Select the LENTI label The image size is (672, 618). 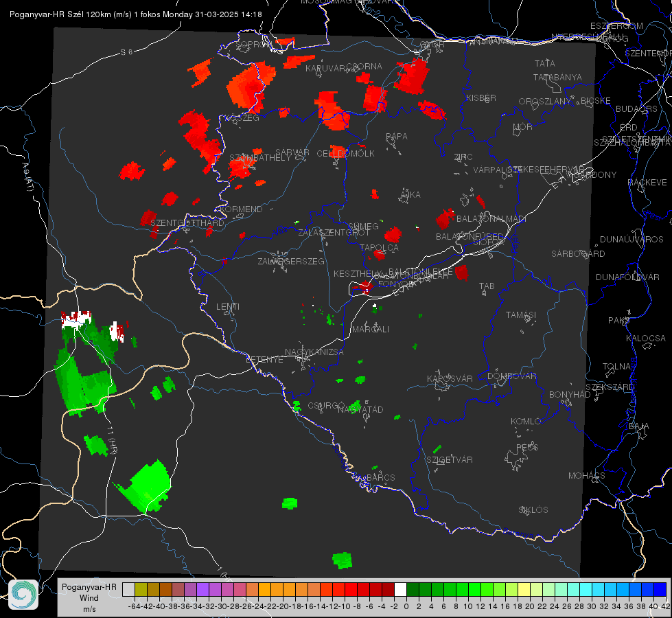pos(228,307)
